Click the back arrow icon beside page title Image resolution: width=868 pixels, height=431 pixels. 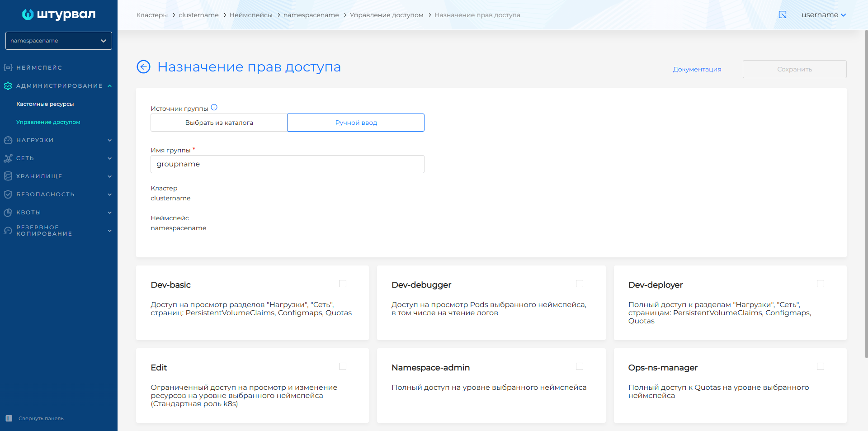click(x=143, y=67)
